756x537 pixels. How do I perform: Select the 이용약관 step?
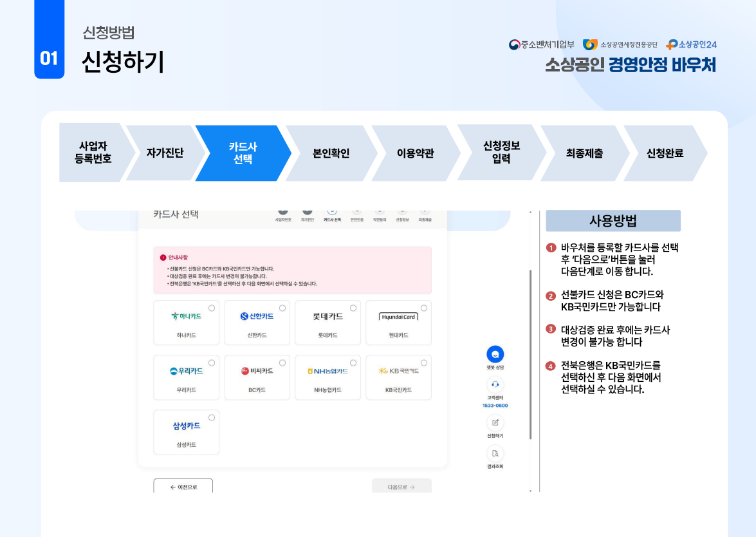(x=416, y=153)
